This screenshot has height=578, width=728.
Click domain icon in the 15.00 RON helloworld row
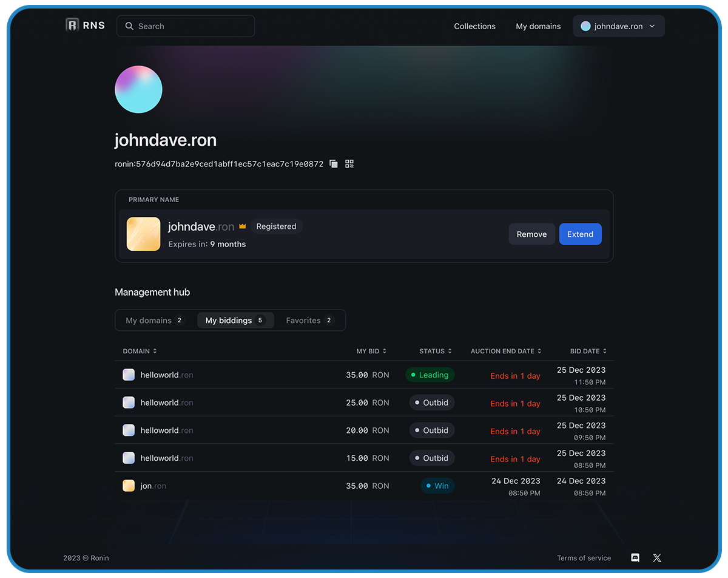[x=129, y=458]
